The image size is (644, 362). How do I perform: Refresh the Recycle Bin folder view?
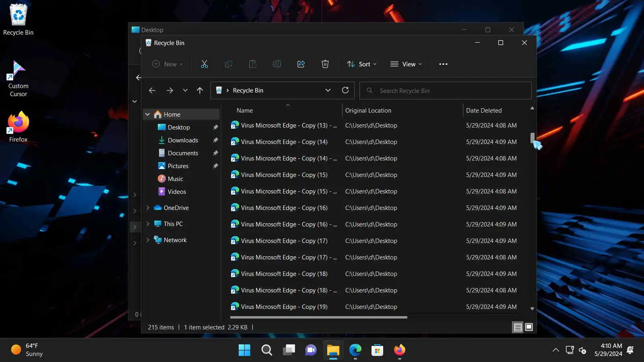[345, 90]
